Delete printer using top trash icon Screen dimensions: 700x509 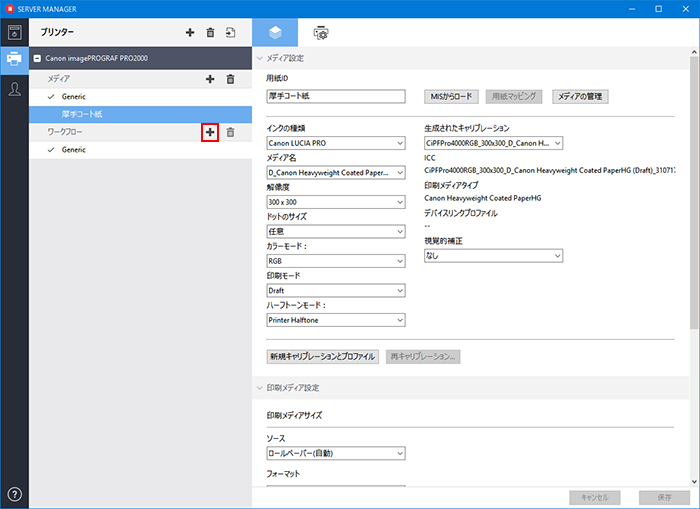coord(210,33)
